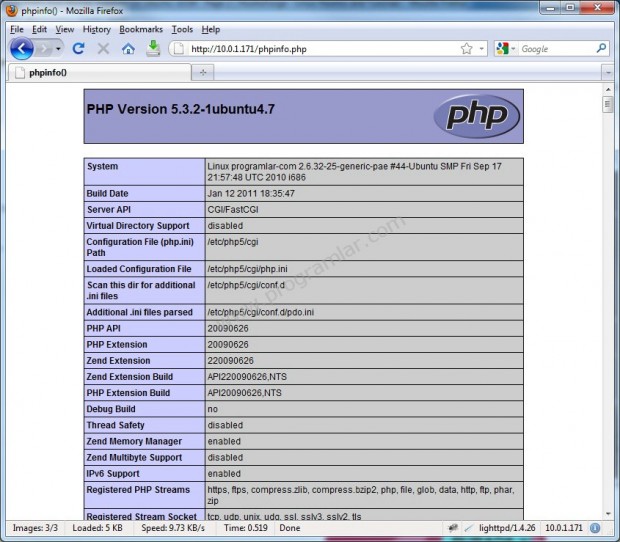Click the blue info icon in status bar
The height and width of the screenshot is (542, 620).
595,527
